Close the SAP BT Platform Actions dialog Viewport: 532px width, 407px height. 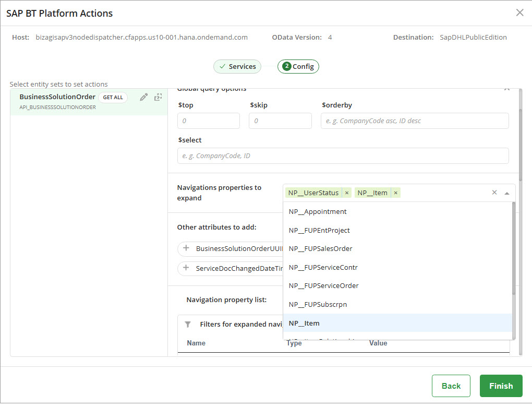[520, 13]
